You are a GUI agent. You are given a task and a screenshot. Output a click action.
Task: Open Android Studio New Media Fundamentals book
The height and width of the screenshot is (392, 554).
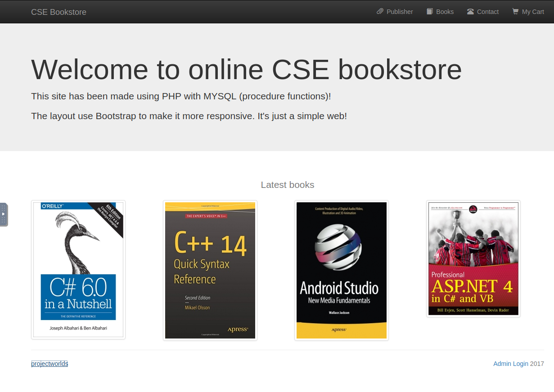coord(341,270)
